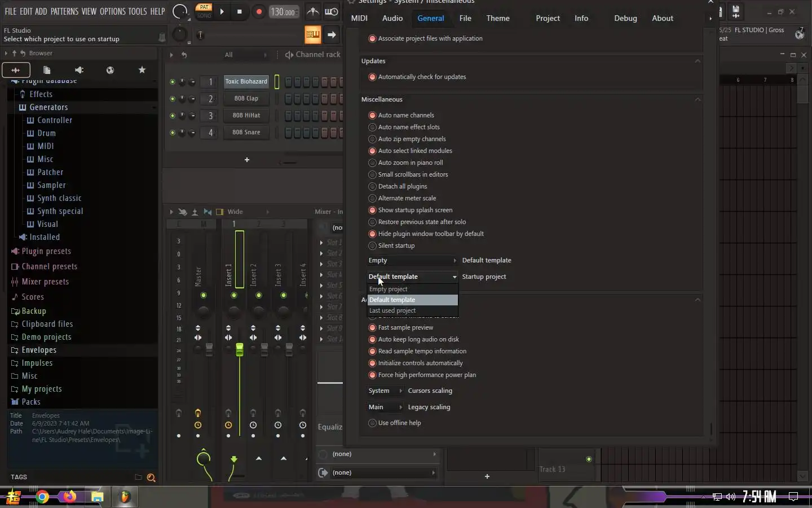The width and height of the screenshot is (812, 508).
Task: Select the '808 Snare' channel button
Action: click(246, 132)
